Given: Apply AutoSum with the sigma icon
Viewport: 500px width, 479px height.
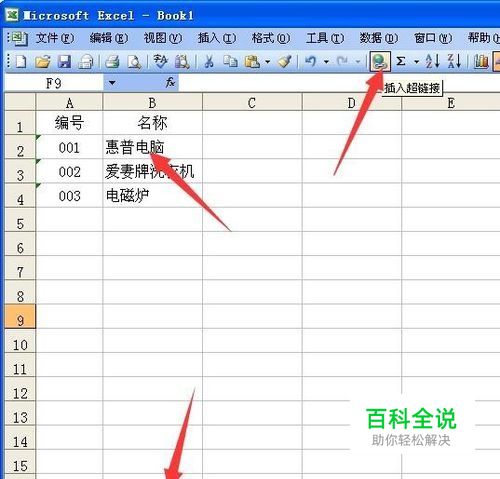Looking at the screenshot, I should tap(401, 62).
